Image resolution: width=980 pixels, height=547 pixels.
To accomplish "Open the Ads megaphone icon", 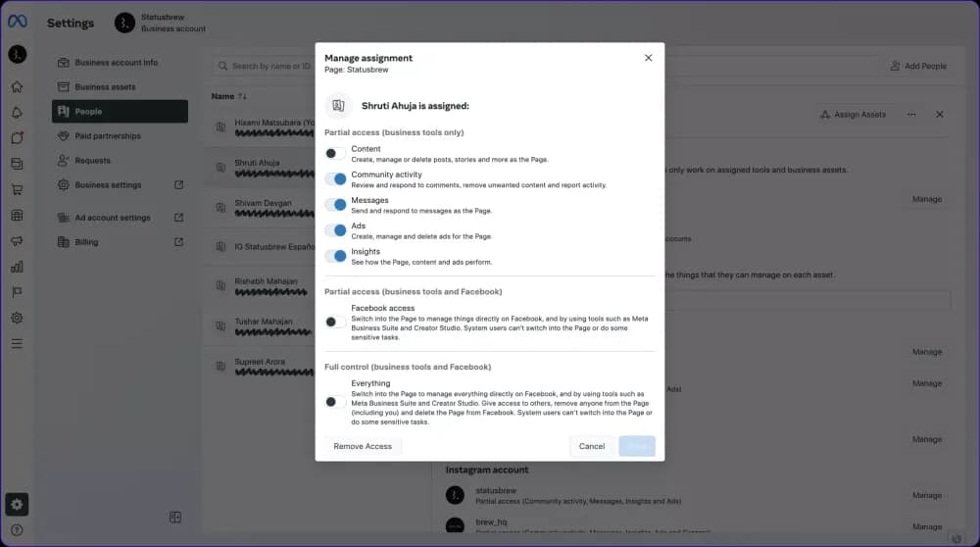I will point(17,241).
